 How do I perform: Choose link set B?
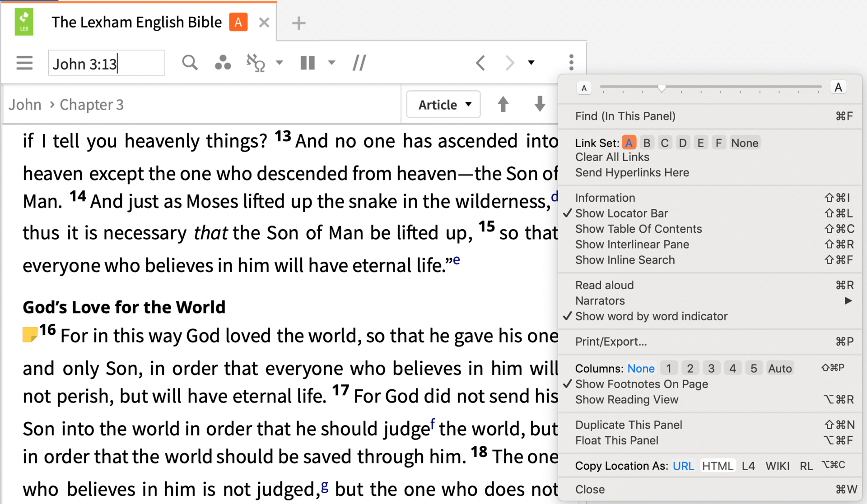[x=647, y=143]
